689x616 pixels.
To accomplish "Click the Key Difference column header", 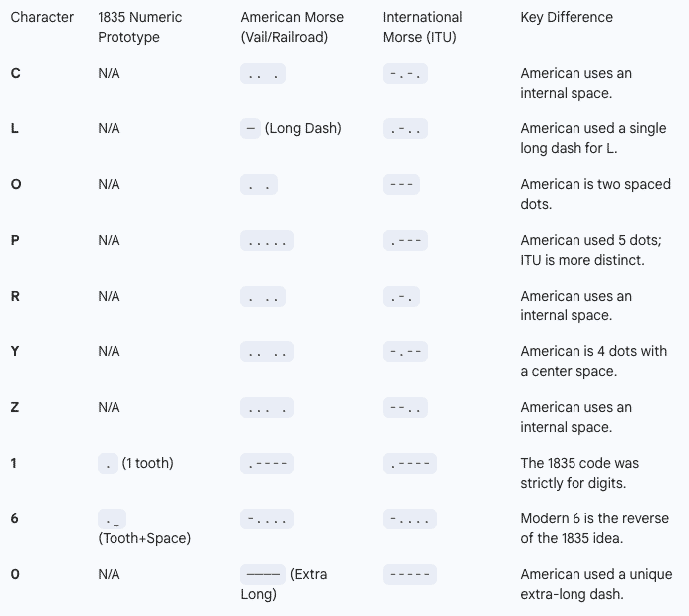I will coord(567,17).
